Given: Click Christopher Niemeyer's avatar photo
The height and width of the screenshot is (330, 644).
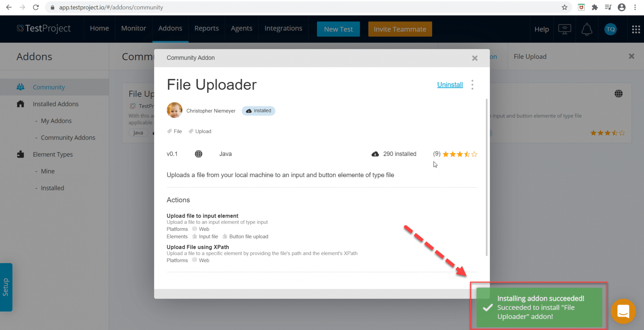Looking at the screenshot, I should (x=175, y=110).
